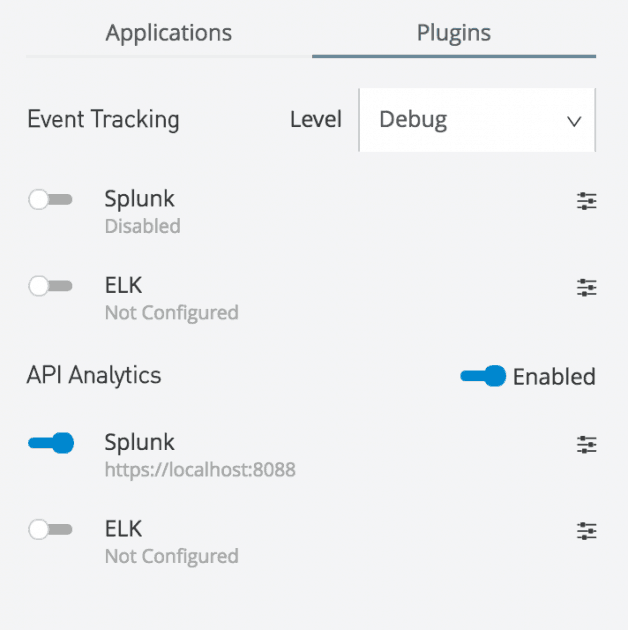Switch to the Applications tab
Viewport: 628px width, 630px height.
[x=169, y=33]
